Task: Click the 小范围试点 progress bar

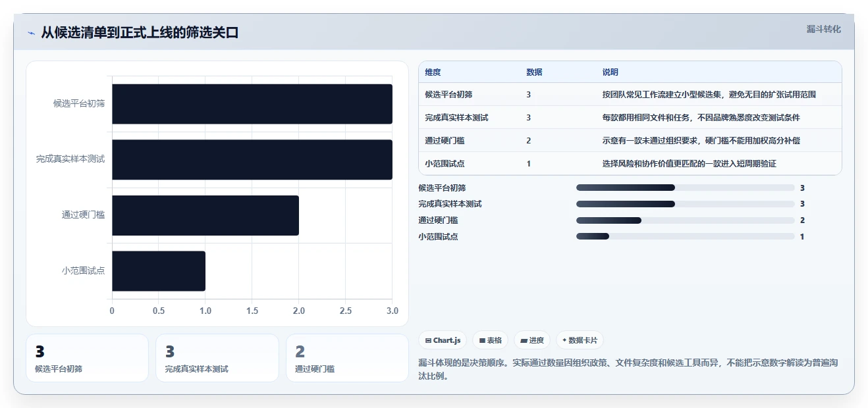Action: [686, 236]
